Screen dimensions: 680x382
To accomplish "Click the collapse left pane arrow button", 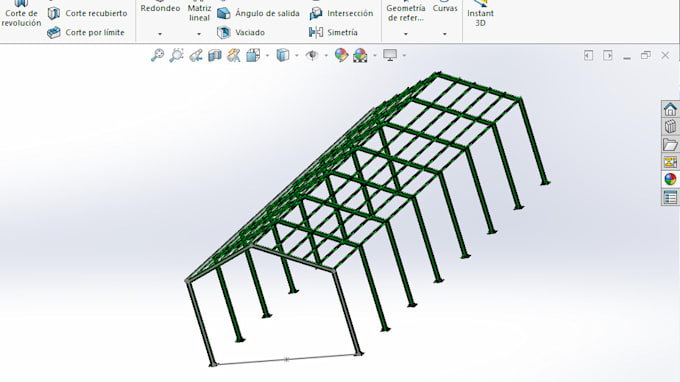I will (588, 56).
